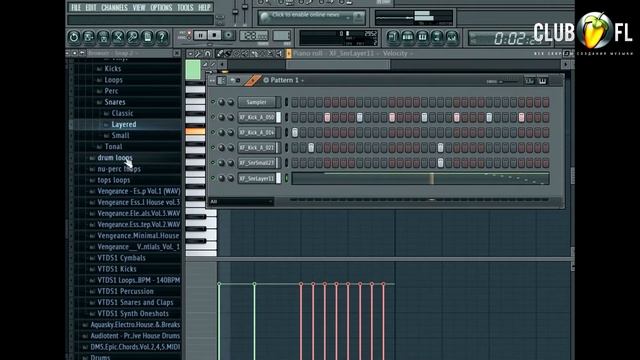Image resolution: width=640 pixels, height=360 pixels.
Task: Select the XF_SnrLayer11 channel button
Action: [x=257, y=178]
